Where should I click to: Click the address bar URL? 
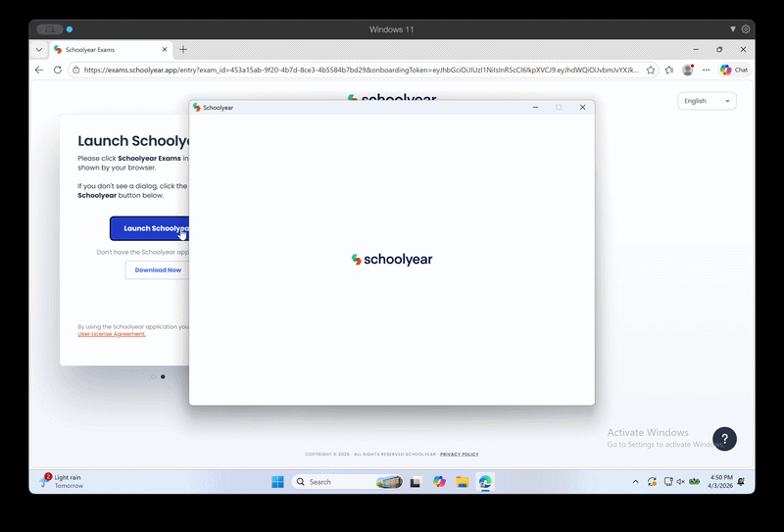point(361,70)
